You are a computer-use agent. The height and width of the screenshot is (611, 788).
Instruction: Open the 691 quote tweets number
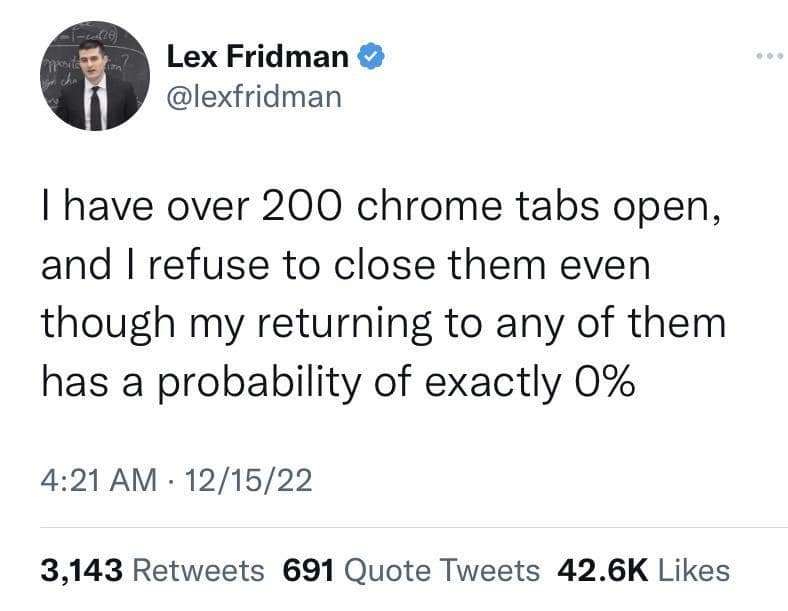pyautogui.click(x=309, y=570)
